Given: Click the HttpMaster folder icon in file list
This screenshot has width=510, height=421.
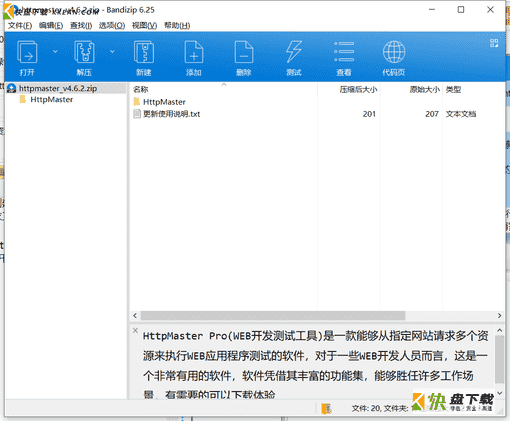Looking at the screenshot, I should 137,101.
